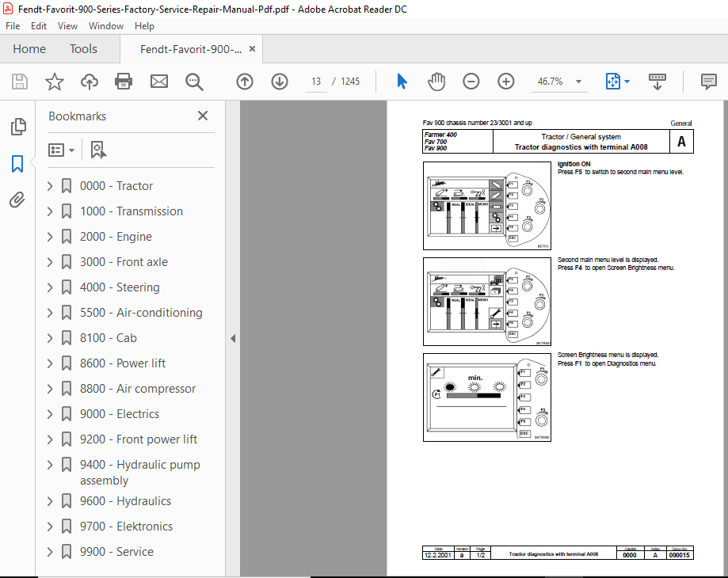Jump to 9700 - Elektronics bookmark
This screenshot has height=578, width=728.
pos(126,527)
